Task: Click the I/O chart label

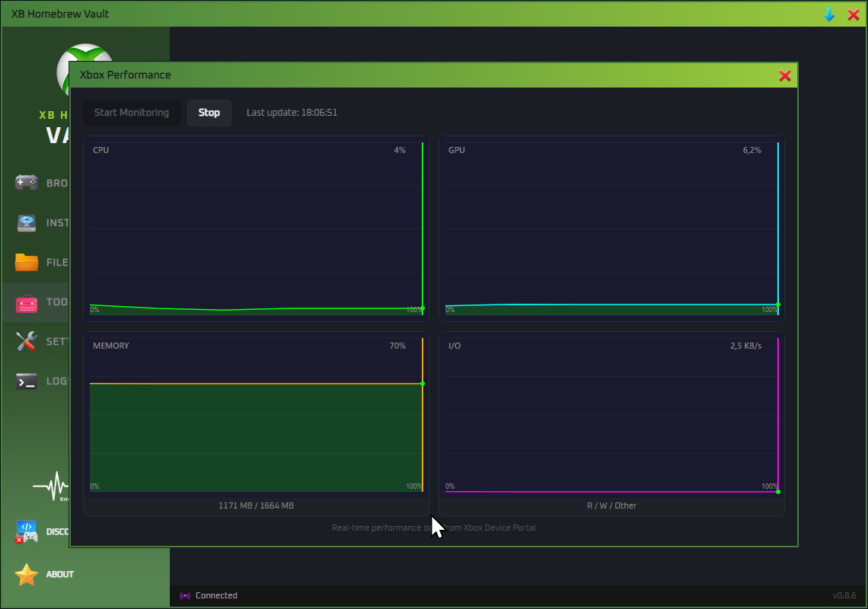Action: pyautogui.click(x=455, y=346)
